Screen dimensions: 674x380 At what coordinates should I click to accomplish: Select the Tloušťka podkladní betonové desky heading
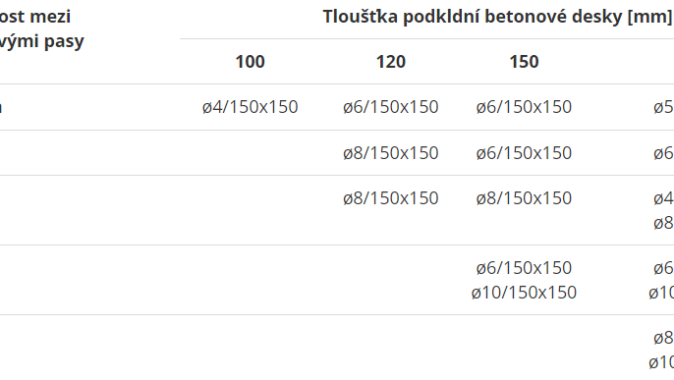pos(498,17)
